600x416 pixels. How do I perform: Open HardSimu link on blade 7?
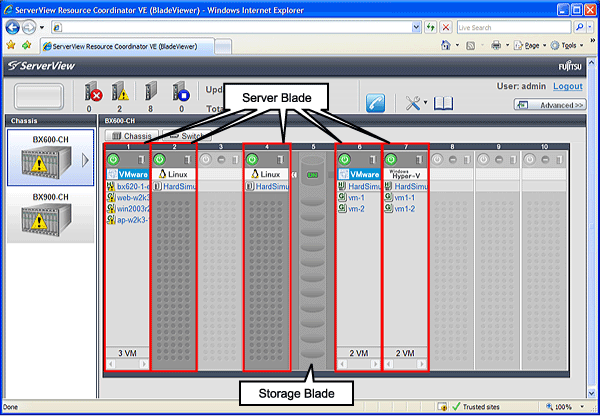(x=411, y=186)
